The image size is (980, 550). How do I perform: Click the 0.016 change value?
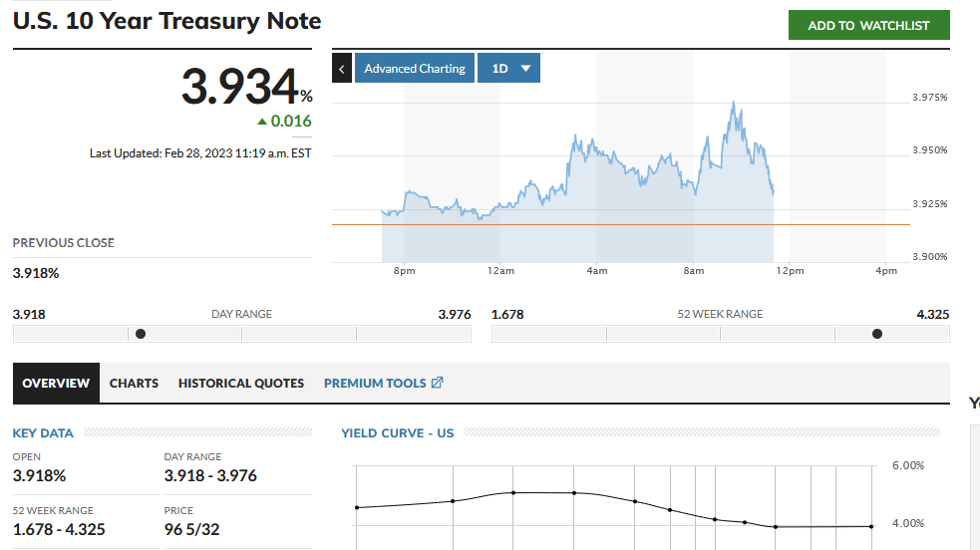(x=291, y=121)
